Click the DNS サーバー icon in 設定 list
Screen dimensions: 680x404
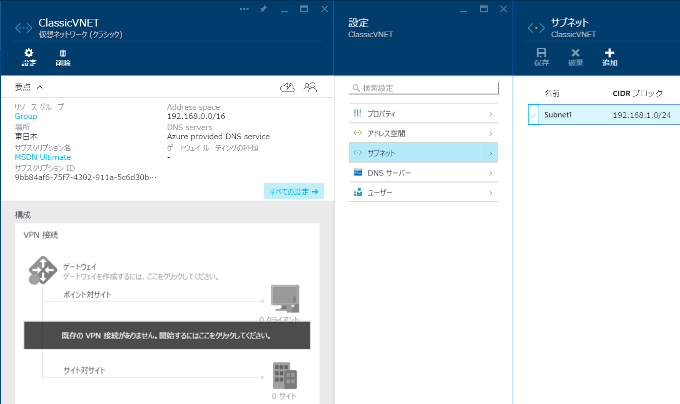[x=357, y=173]
